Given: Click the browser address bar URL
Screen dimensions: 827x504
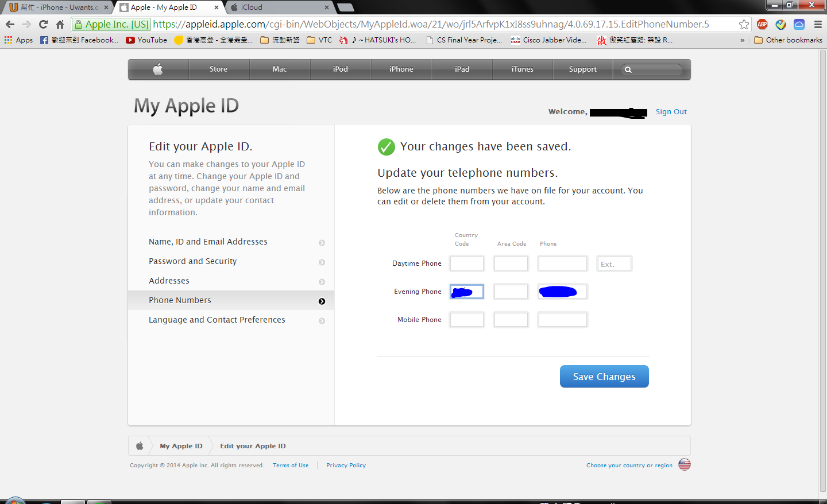Looking at the screenshot, I should click(x=431, y=24).
